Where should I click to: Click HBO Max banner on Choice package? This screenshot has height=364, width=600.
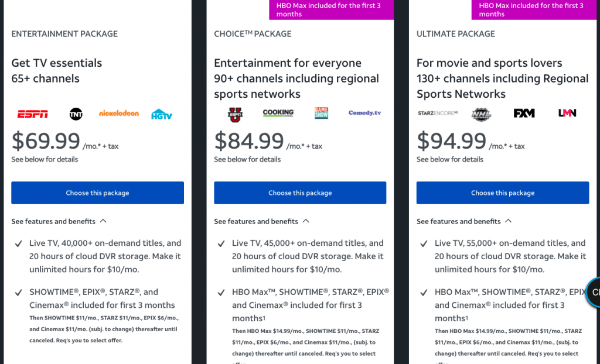(x=332, y=9)
